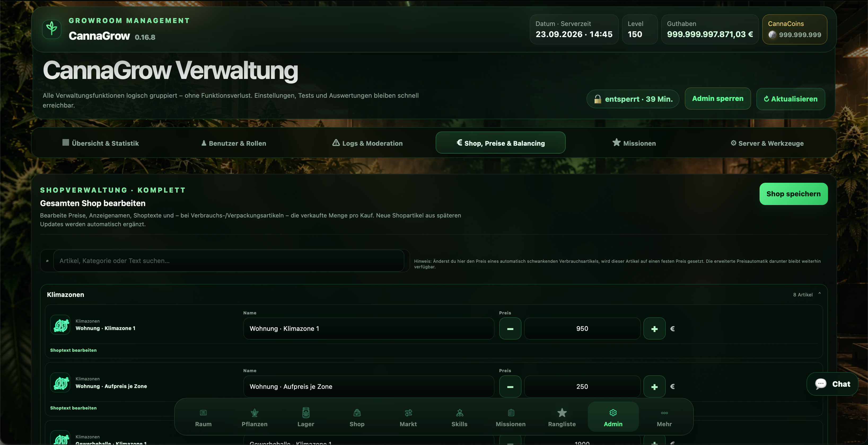
Task: Open Missionen in the bottom navigation
Action: [x=511, y=417]
